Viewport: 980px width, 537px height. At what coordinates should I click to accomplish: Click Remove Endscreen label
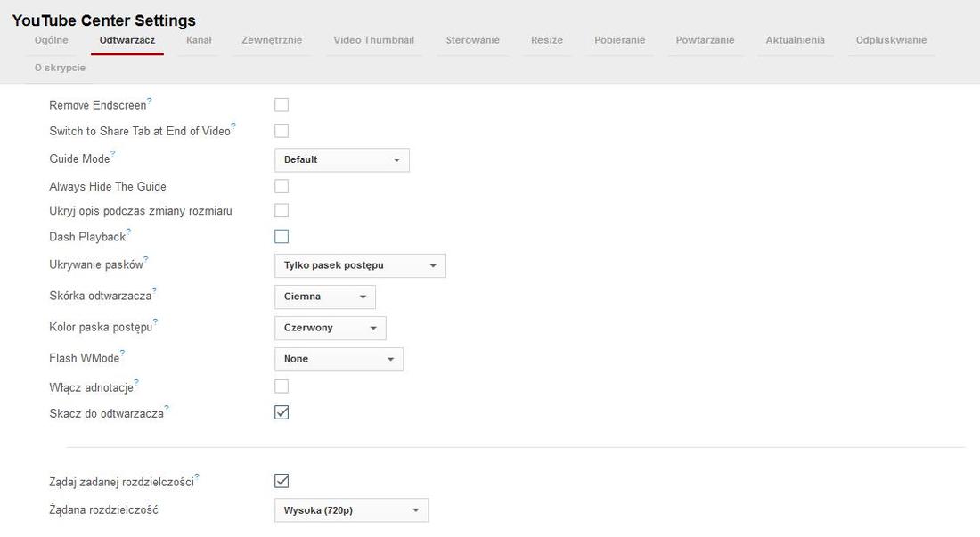(97, 105)
